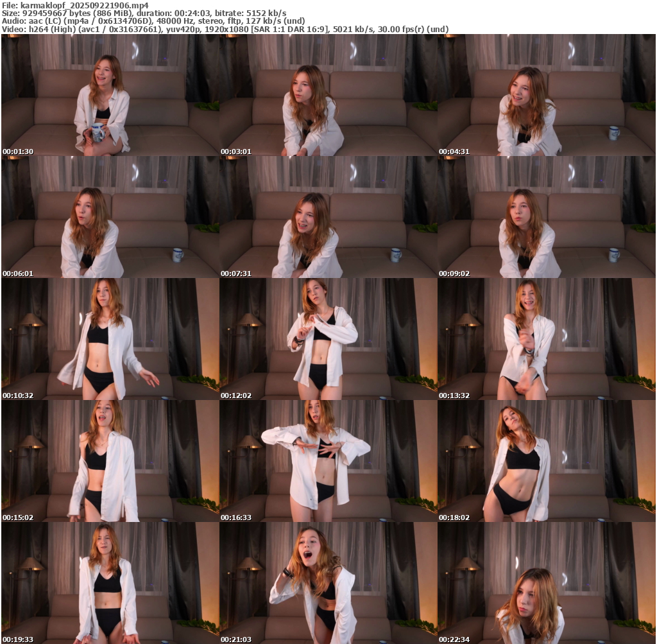
Task: Click the thumbnail stamped 00:21:03
Action: point(328,583)
